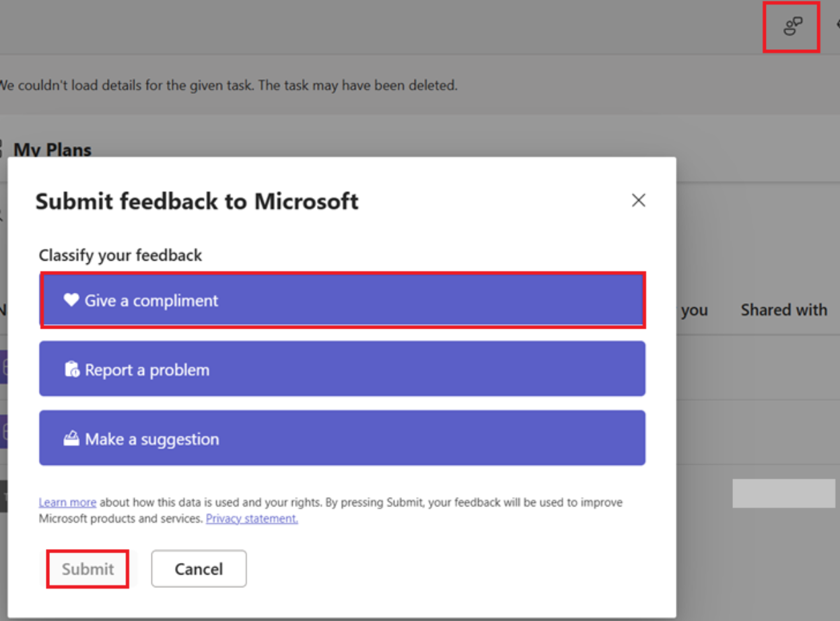Click the feedback icon in the top toolbar
This screenshot has height=621, width=840.
point(792,27)
